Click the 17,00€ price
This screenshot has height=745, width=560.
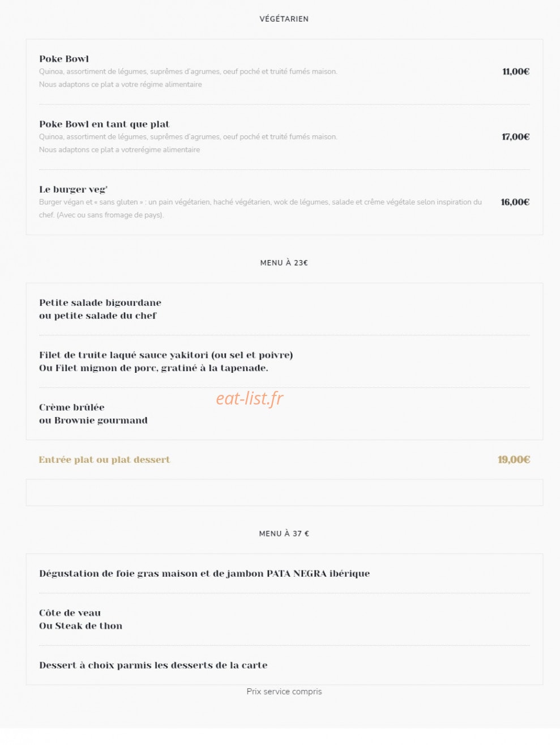coord(515,137)
